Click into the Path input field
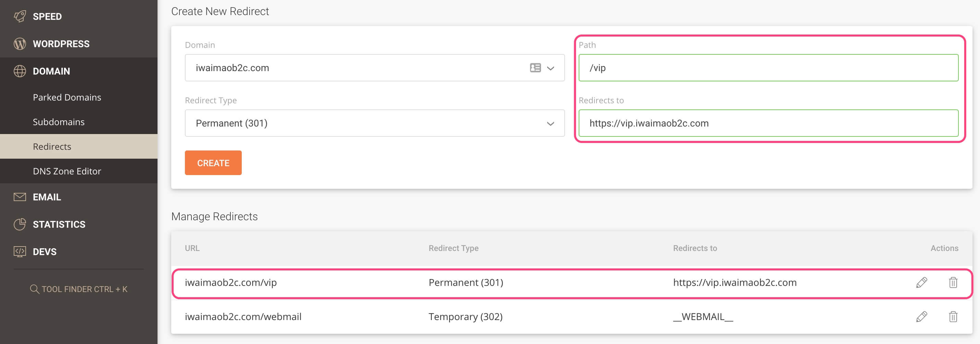Viewport: 980px width, 344px height. 768,68
